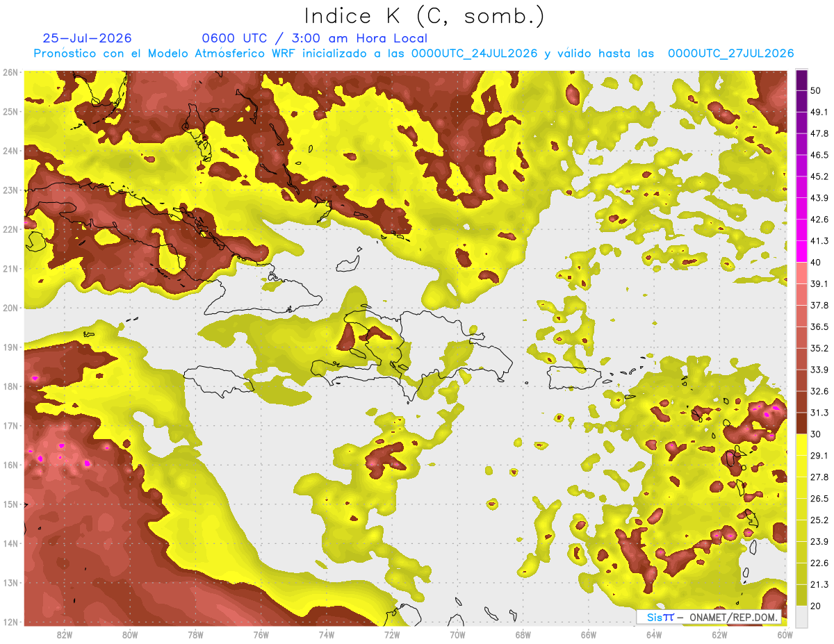Select the '43.9' color scale value
This screenshot has height=644, width=834.
tap(819, 198)
